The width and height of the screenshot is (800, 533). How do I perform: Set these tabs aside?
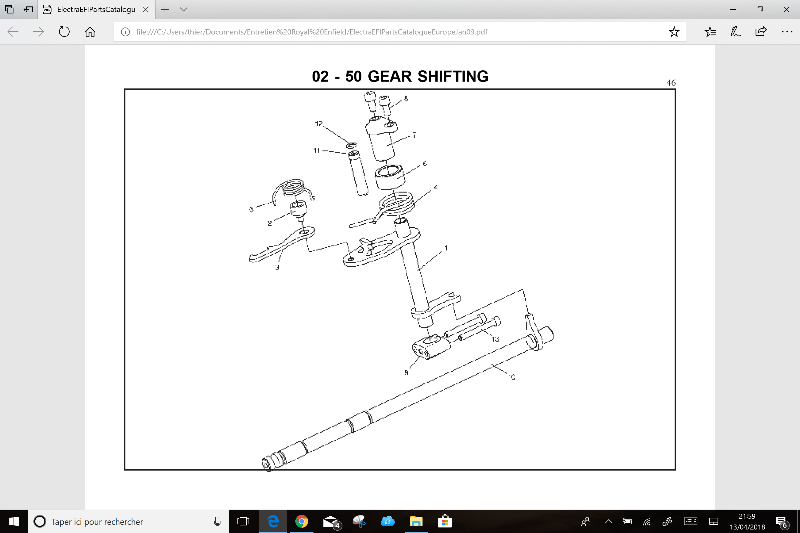[x=29, y=9]
